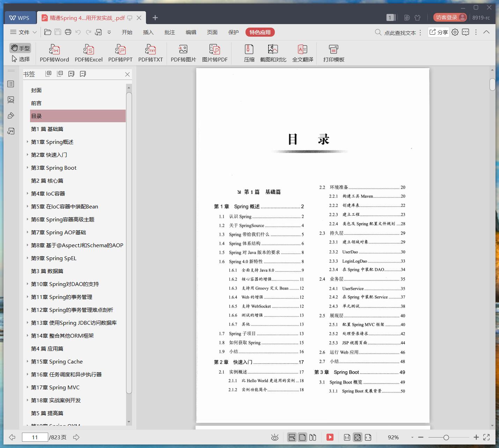Click page number input field
499x448 pixels.
click(35, 437)
